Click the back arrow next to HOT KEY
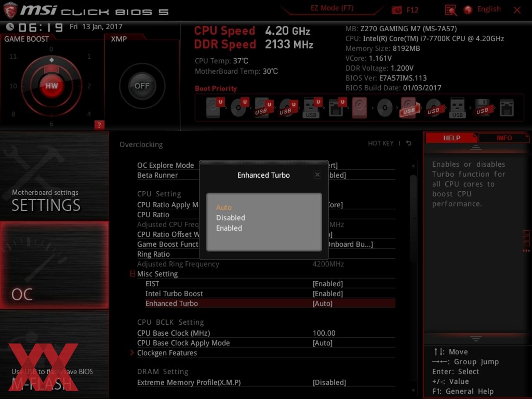Image resolution: width=532 pixels, height=399 pixels. tap(409, 143)
